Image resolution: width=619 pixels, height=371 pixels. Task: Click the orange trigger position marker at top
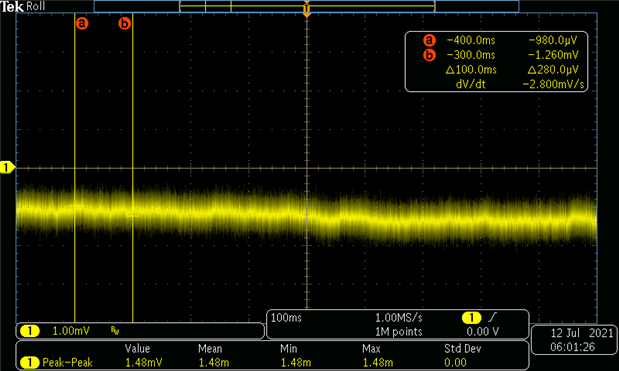[307, 9]
